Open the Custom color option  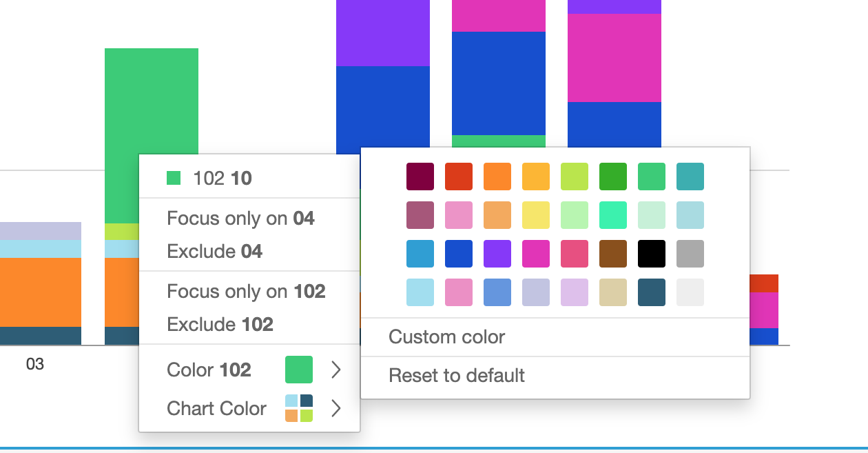(x=447, y=337)
